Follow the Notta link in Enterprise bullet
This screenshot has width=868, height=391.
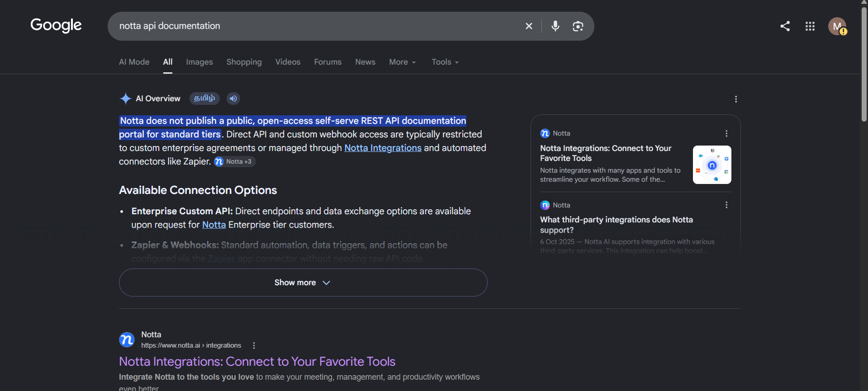click(x=214, y=225)
